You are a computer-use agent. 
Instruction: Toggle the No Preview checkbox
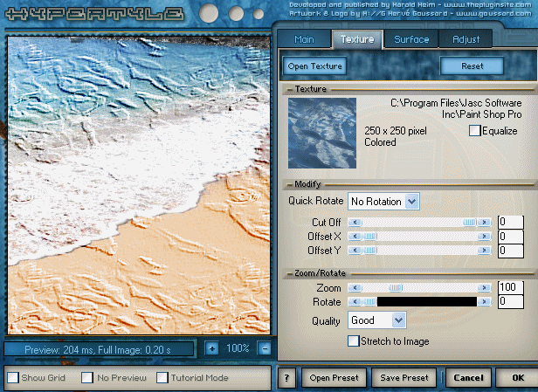tap(87, 378)
